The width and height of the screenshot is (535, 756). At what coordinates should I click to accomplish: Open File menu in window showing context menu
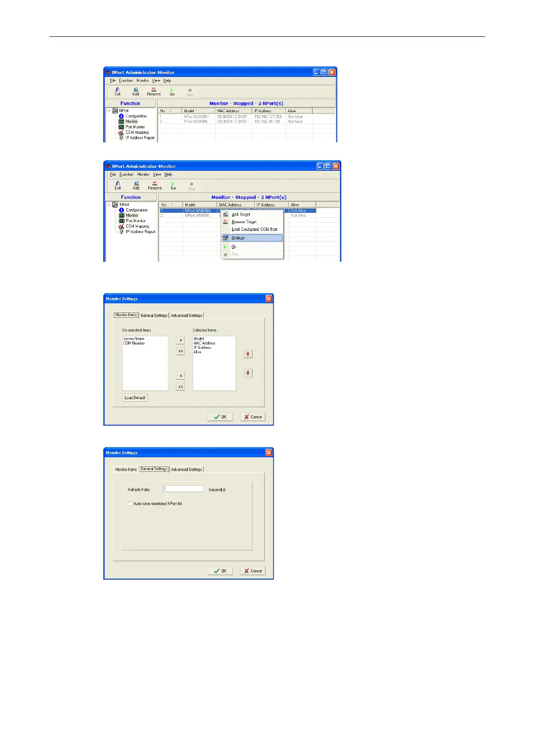[113, 175]
